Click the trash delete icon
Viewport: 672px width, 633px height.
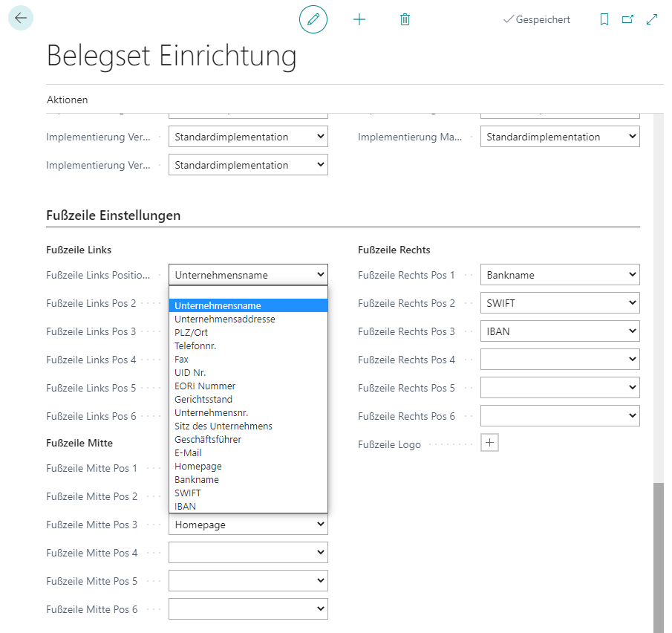[405, 19]
